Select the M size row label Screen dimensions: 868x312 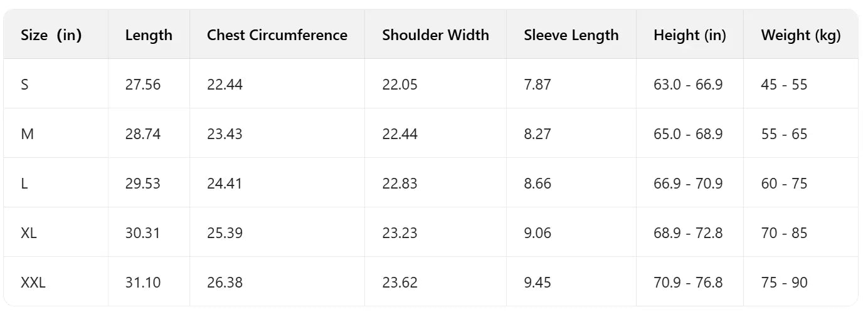click(27, 134)
